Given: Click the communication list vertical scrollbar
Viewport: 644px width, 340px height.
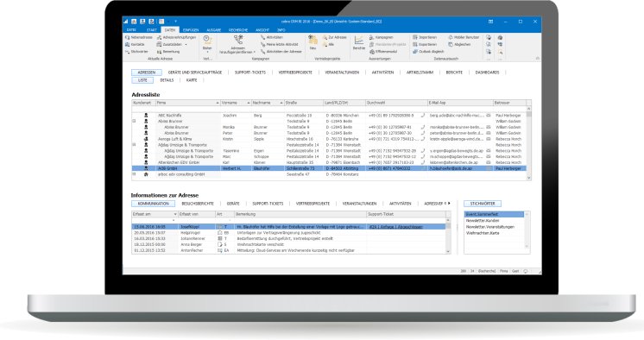Looking at the screenshot, I should (448, 236).
